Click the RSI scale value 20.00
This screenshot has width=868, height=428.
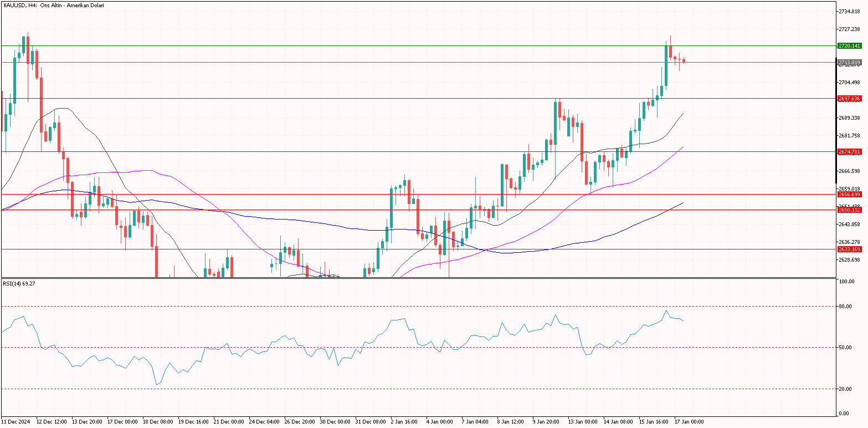[x=846, y=389]
